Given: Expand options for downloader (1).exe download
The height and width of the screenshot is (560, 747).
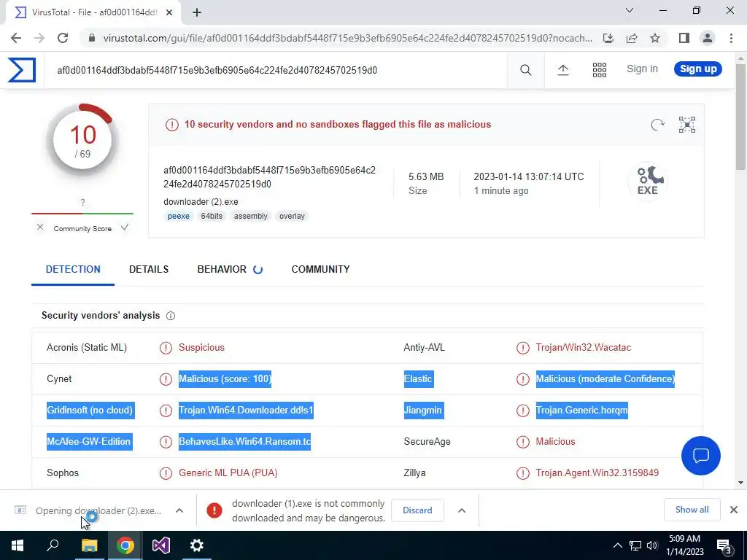Looking at the screenshot, I should pyautogui.click(x=462, y=510).
